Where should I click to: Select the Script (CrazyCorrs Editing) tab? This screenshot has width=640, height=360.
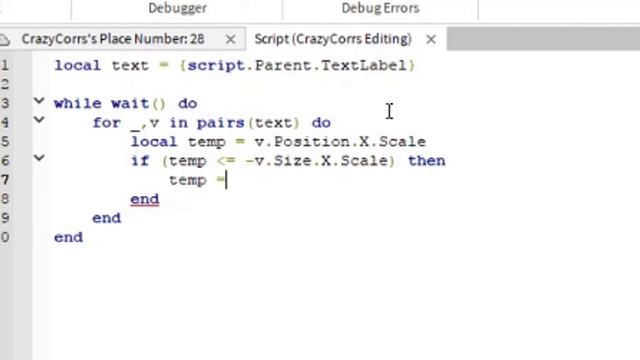333,39
